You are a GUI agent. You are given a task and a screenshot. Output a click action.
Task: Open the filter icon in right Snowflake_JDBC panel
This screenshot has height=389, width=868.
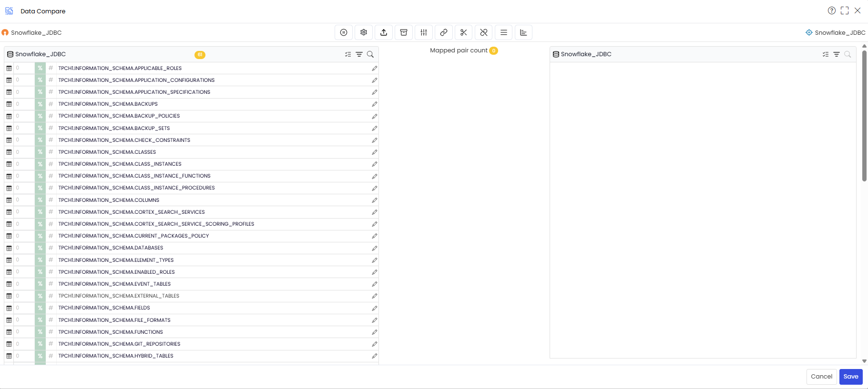[837, 54]
